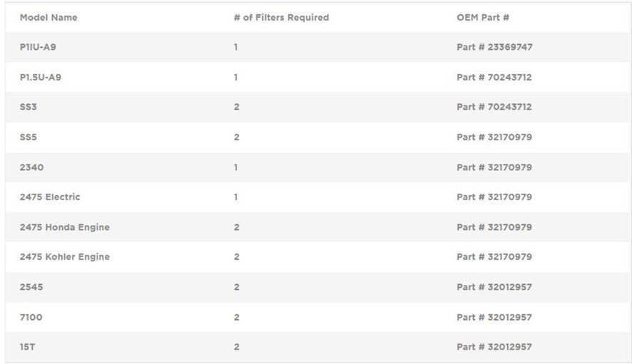Click the 2475 Electric model name
Image resolution: width=634 pixels, height=364 pixels.
pyautogui.click(x=50, y=197)
